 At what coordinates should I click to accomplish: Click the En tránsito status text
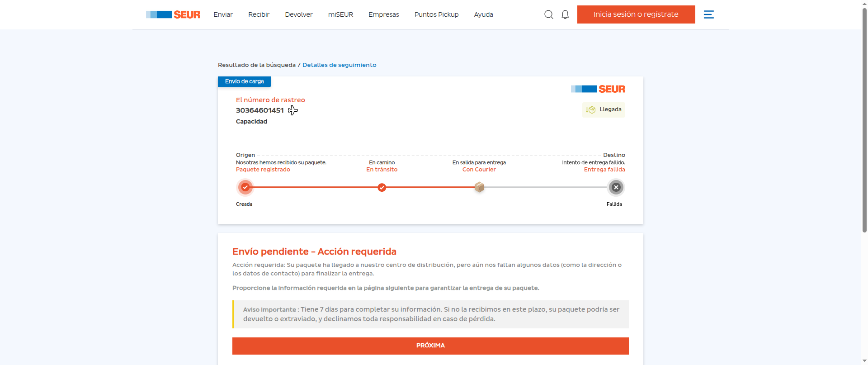tap(382, 170)
